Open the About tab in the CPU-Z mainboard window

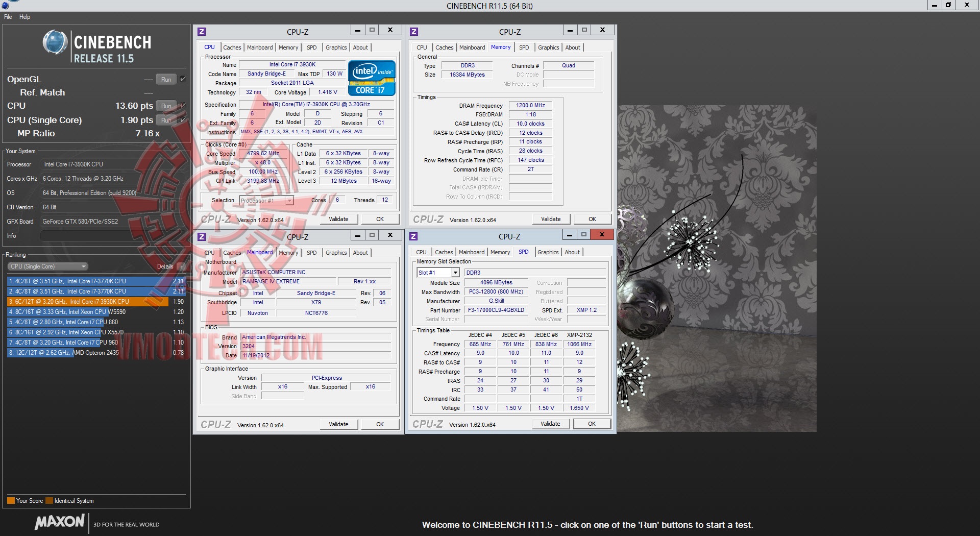(360, 253)
